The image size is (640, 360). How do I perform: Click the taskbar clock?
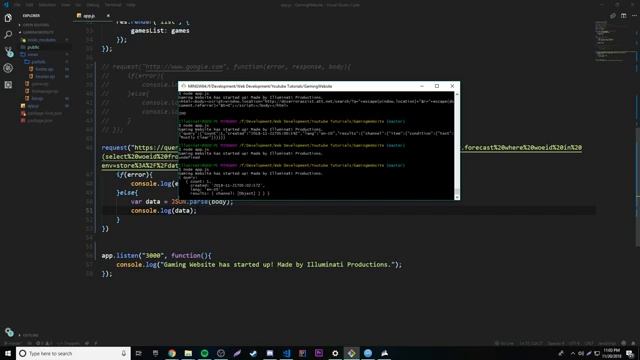point(611,353)
